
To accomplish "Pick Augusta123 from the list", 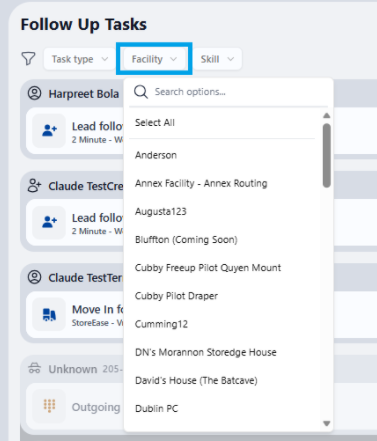I will (x=161, y=211).
